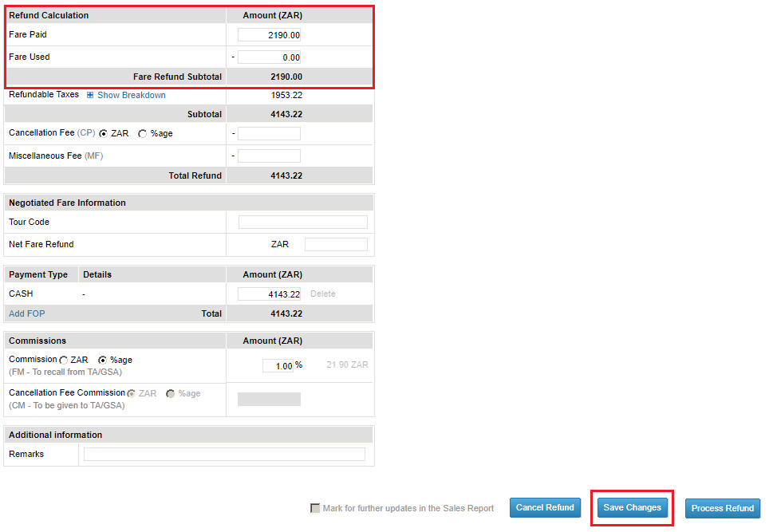Screen dimensions: 769x532
Task: Click the Commission percentage field
Action: 278,365
